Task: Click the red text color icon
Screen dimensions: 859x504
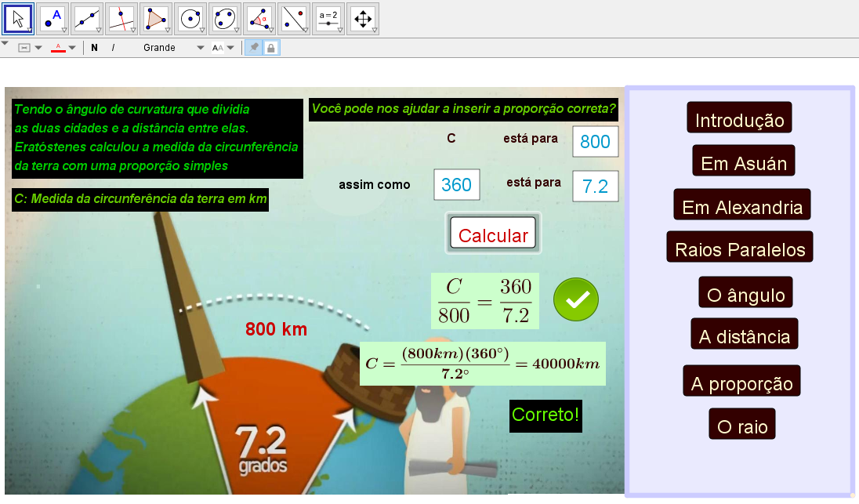Action: (58, 48)
